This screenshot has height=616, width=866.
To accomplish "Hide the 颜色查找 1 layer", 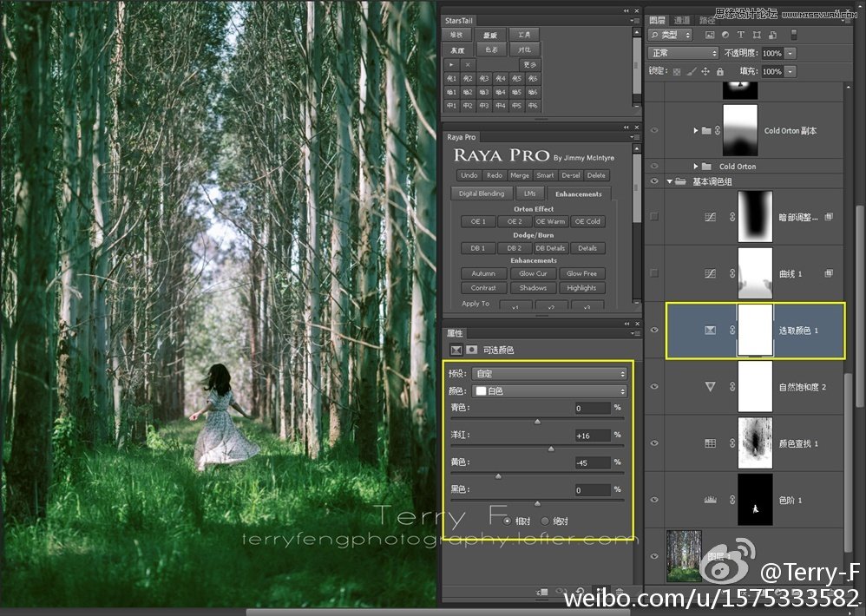I will pos(654,443).
